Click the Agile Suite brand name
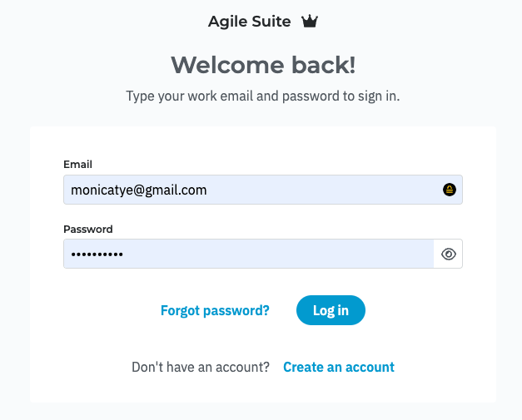Screen dimensions: 522x420 point(250,22)
